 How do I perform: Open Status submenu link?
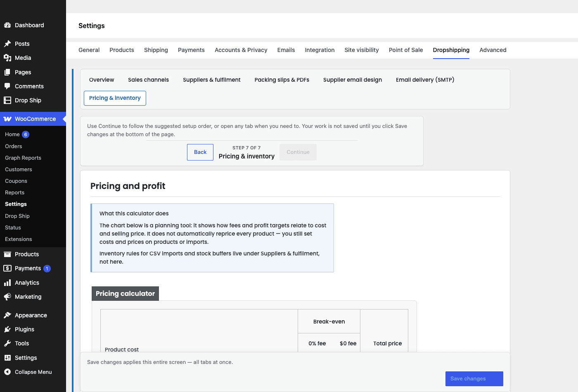[x=13, y=228]
